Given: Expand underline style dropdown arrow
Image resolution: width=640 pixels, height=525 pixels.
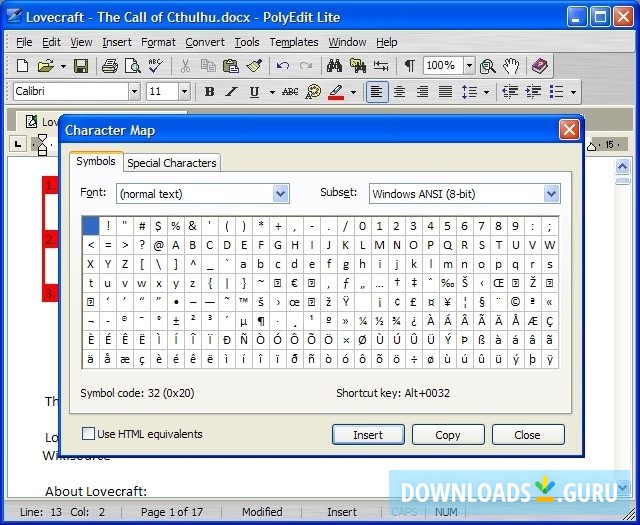Looking at the screenshot, I should (272, 92).
